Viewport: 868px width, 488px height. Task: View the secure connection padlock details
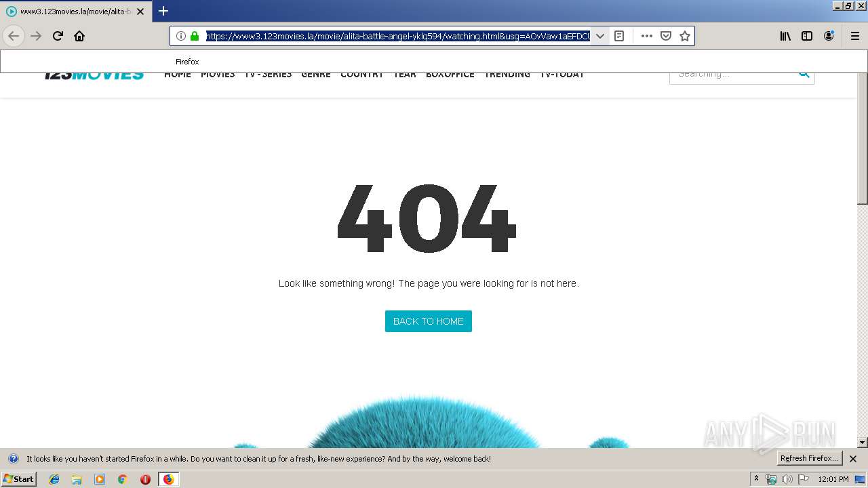click(x=195, y=36)
